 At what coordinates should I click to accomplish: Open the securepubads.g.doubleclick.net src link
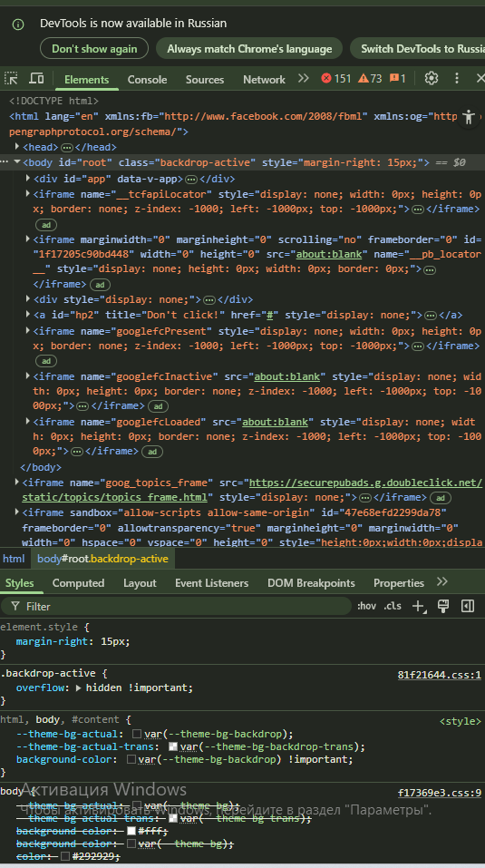[366, 483]
